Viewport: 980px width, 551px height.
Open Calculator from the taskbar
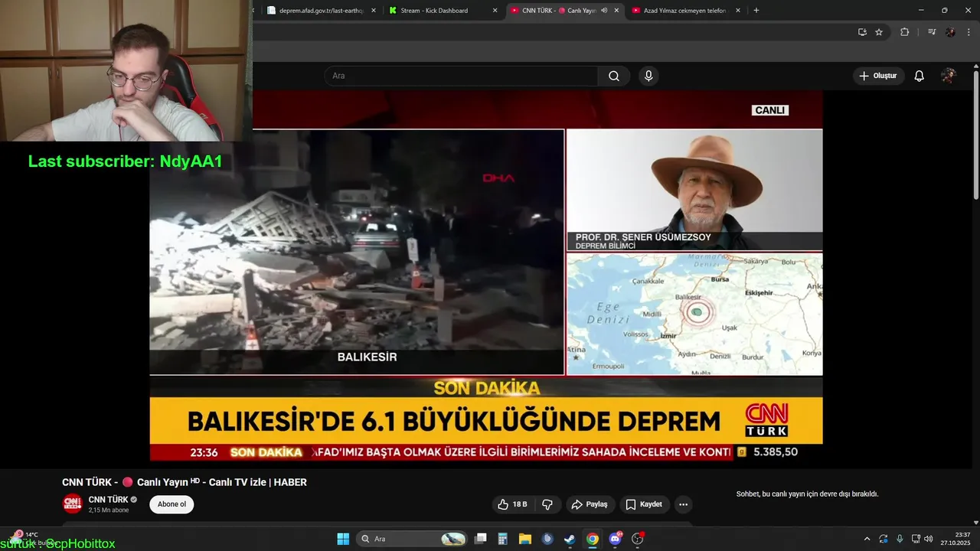[503, 539]
